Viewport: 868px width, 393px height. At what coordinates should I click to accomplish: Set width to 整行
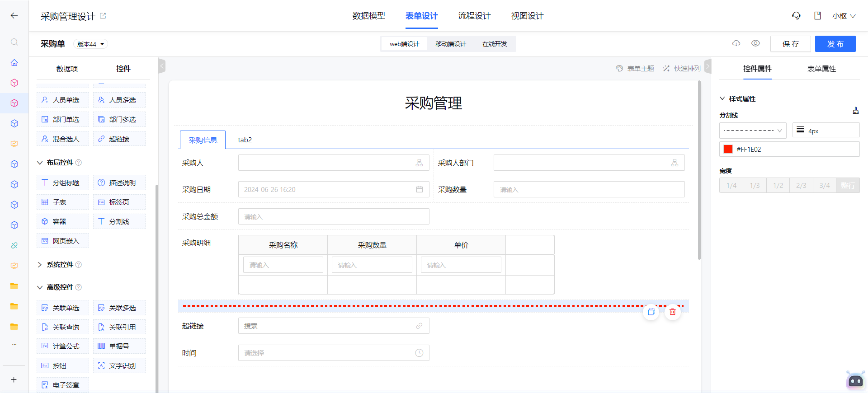[848, 185]
